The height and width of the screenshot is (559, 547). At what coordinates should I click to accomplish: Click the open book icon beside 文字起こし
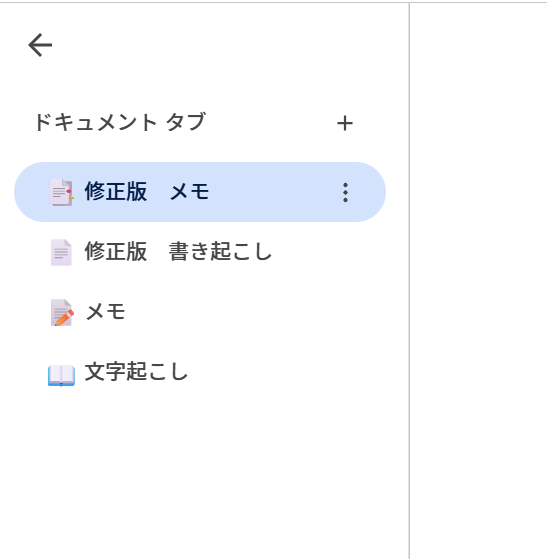point(61,375)
